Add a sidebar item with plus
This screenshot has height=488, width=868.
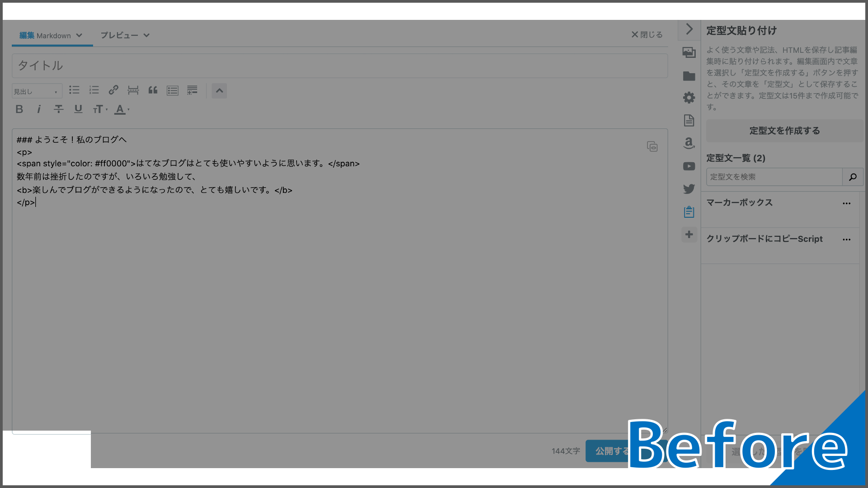click(x=689, y=235)
